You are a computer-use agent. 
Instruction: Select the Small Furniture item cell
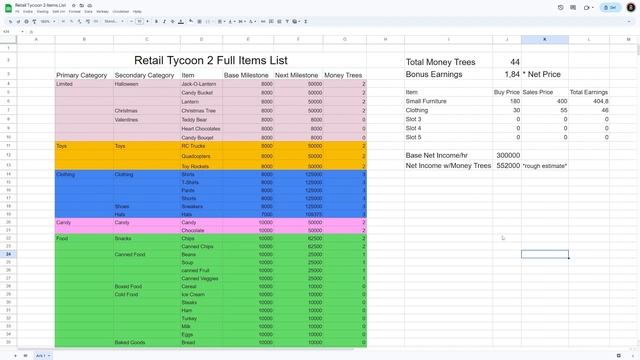pyautogui.click(x=448, y=101)
